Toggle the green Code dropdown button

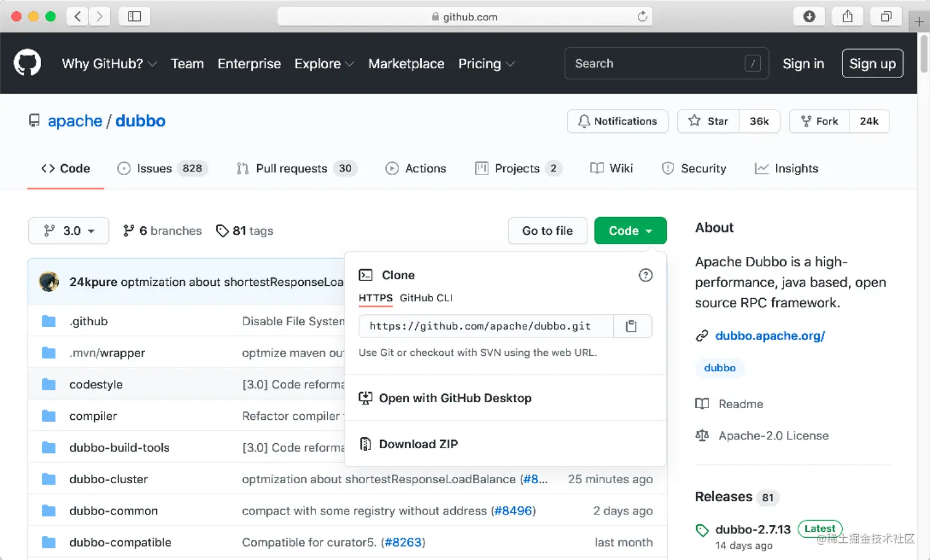point(630,231)
